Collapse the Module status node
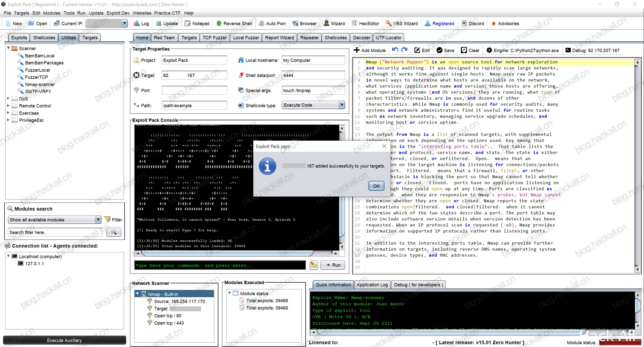644x347 pixels. coord(229,293)
